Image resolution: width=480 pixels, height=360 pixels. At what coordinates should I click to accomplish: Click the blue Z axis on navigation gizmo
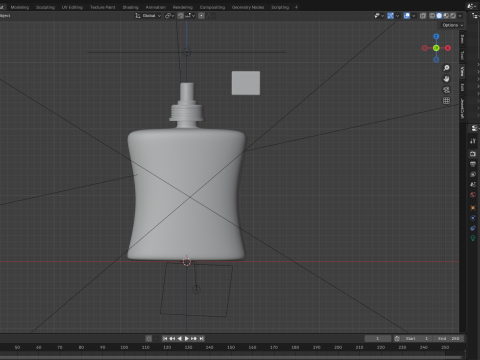coord(436,36)
